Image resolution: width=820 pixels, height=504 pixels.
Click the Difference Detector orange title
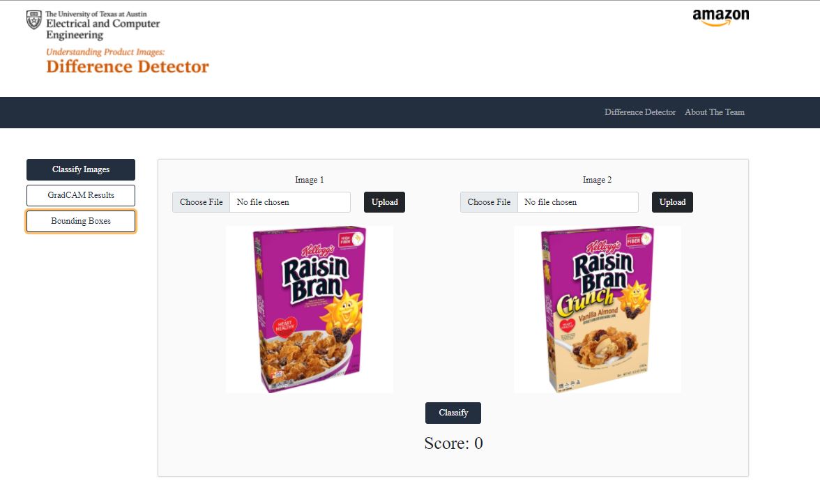tap(128, 67)
